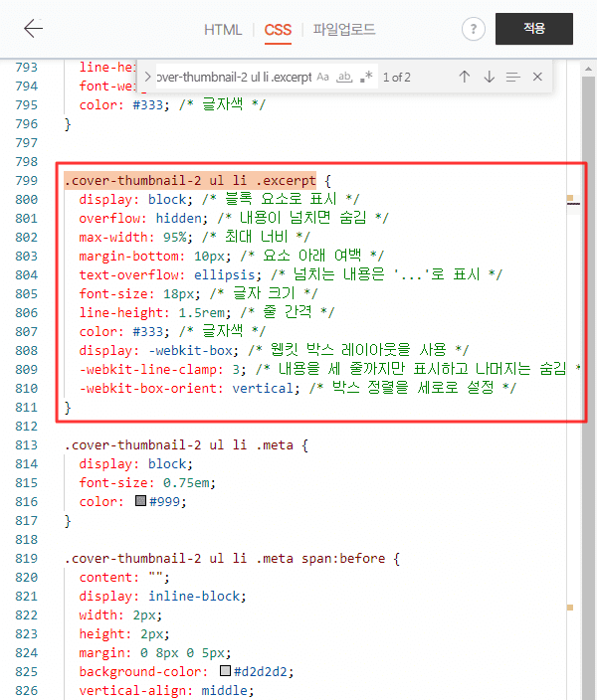Jump to previous match with up arrow

click(x=465, y=77)
